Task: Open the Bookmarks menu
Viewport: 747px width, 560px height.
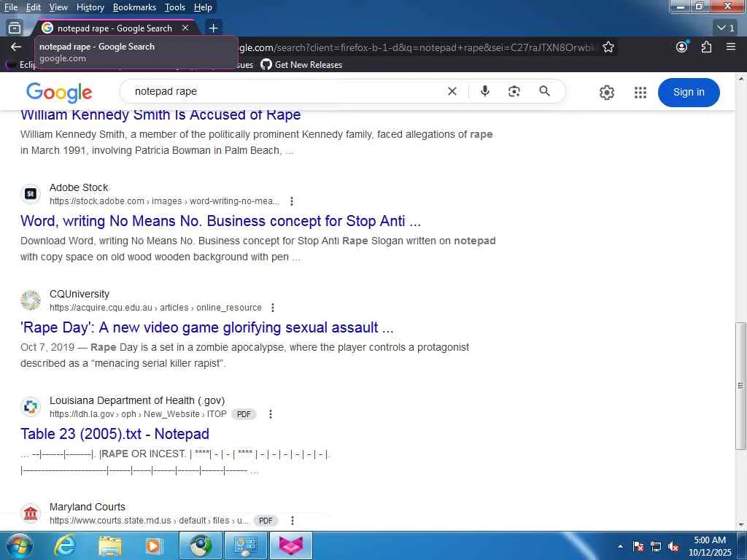Action: coord(134,7)
